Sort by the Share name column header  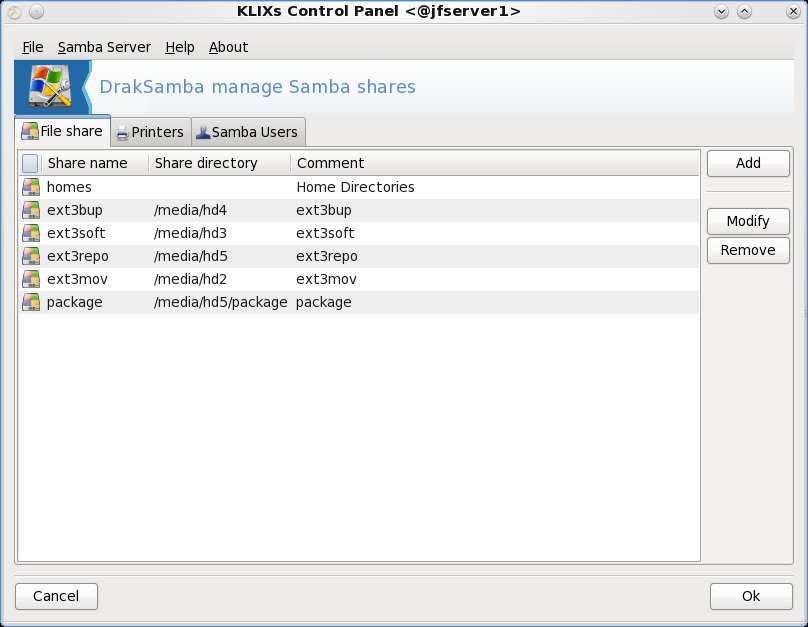pos(95,163)
